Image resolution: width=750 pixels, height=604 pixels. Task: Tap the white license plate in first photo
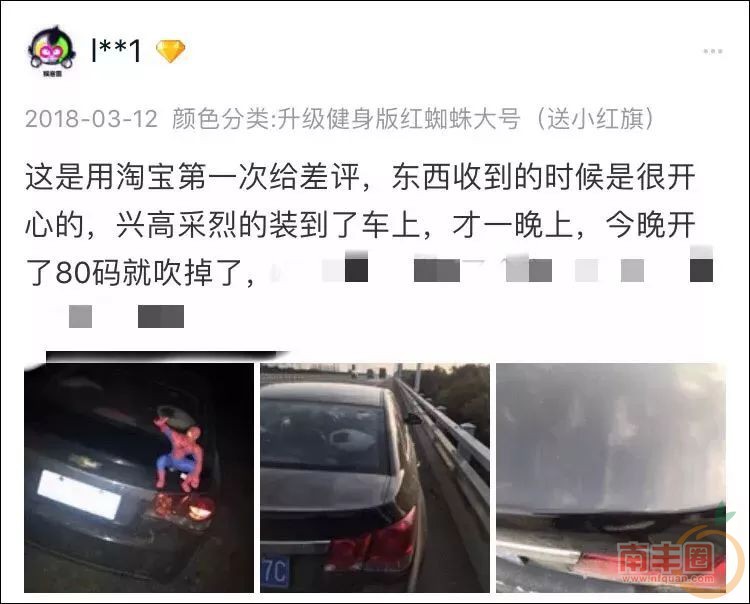point(79,494)
